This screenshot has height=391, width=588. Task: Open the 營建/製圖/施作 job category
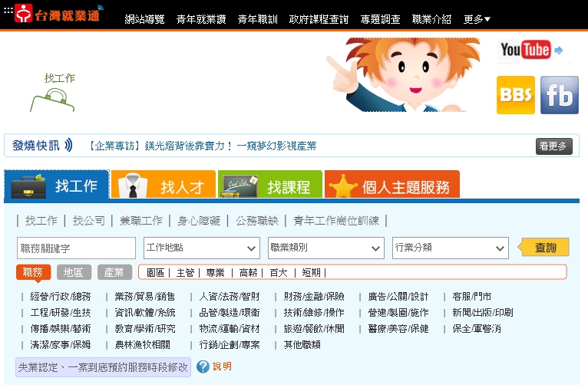click(398, 313)
